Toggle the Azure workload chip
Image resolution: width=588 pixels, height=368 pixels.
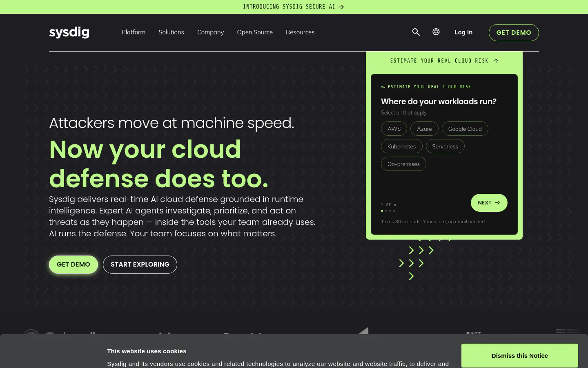[424, 129]
